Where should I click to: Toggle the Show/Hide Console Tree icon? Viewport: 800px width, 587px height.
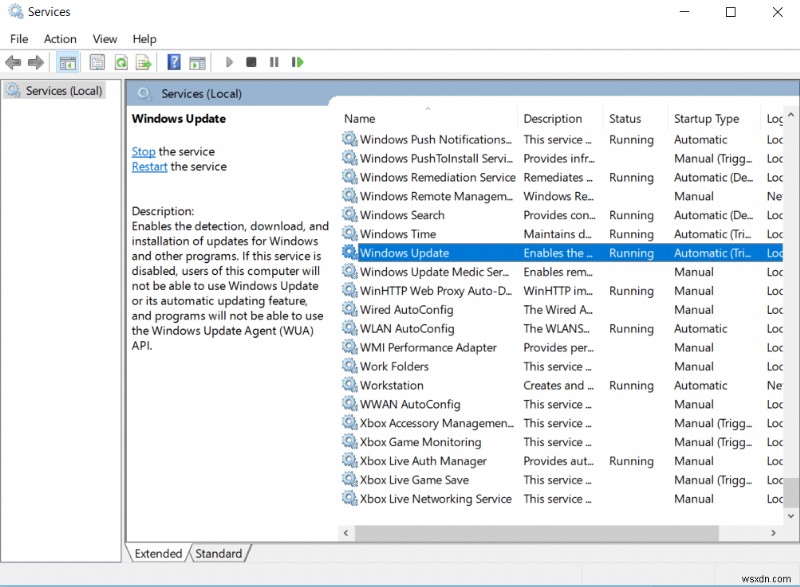click(66, 62)
